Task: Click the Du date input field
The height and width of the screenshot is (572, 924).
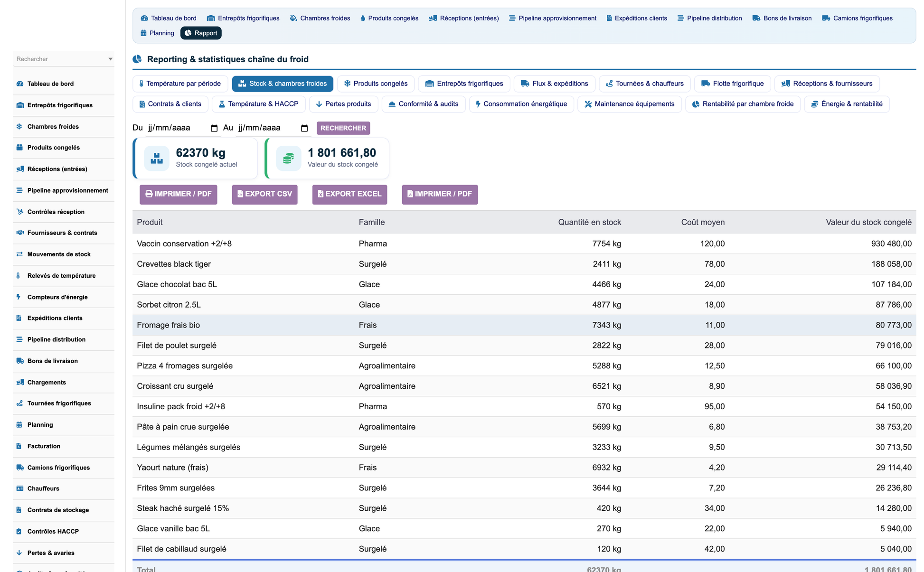Action: pyautogui.click(x=182, y=128)
